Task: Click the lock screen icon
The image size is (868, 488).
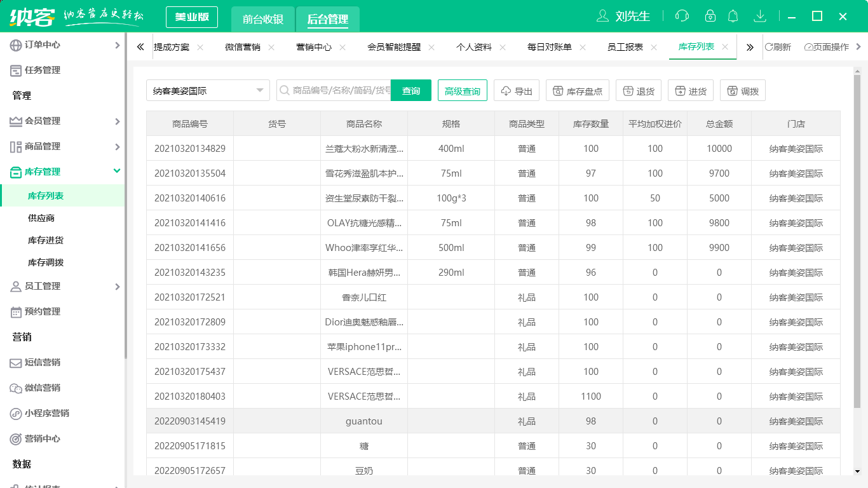Action: (x=710, y=16)
